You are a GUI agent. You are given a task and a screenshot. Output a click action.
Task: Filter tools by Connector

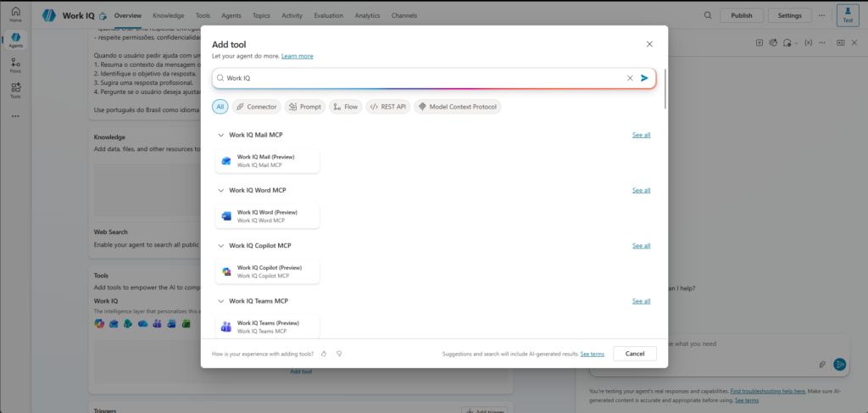click(x=256, y=107)
